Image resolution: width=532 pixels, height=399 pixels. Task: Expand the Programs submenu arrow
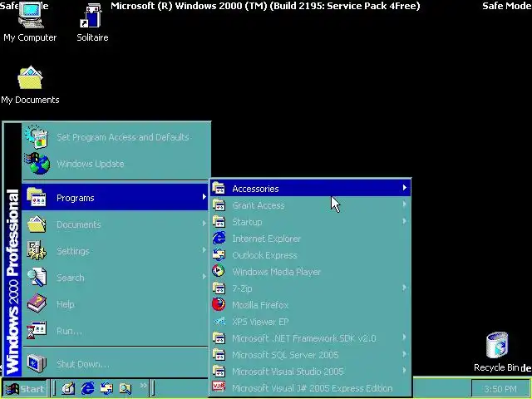(204, 197)
